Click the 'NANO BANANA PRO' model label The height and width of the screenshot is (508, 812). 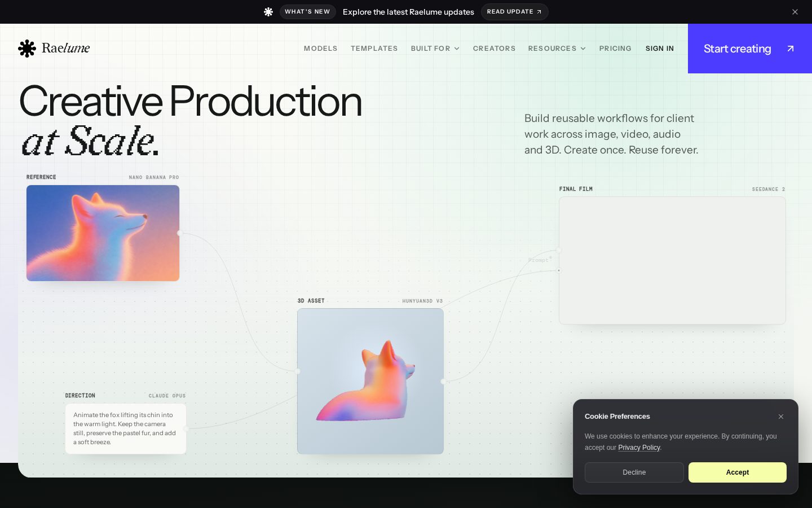(154, 177)
